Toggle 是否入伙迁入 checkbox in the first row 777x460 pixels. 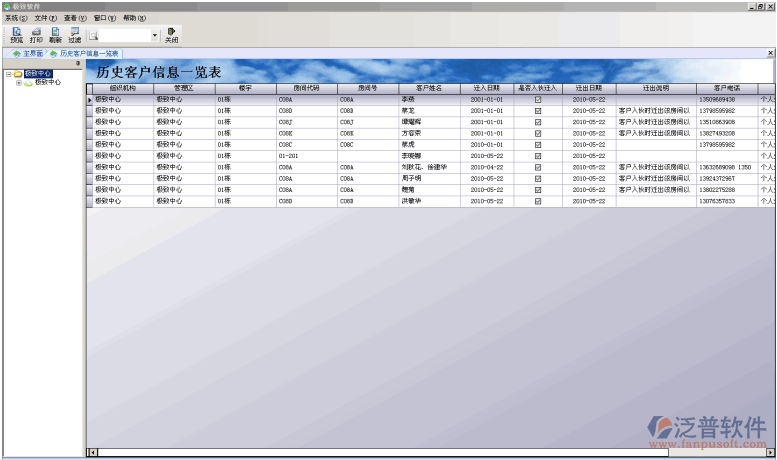[x=538, y=100]
